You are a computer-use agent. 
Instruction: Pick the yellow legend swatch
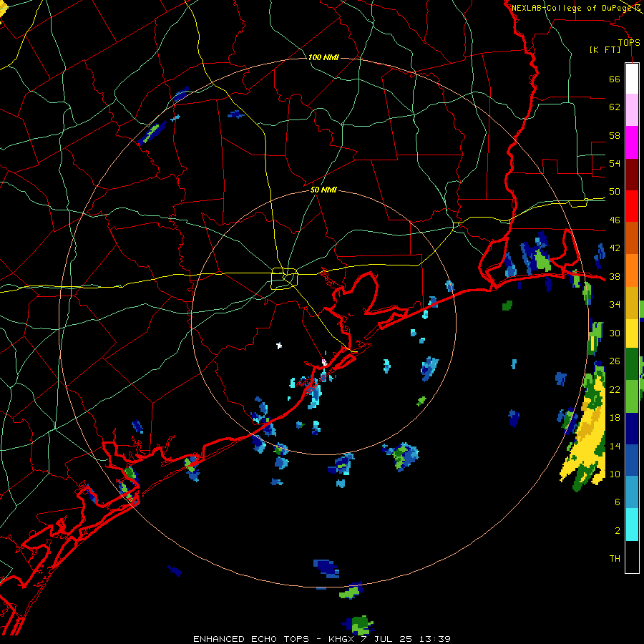[x=632, y=333]
